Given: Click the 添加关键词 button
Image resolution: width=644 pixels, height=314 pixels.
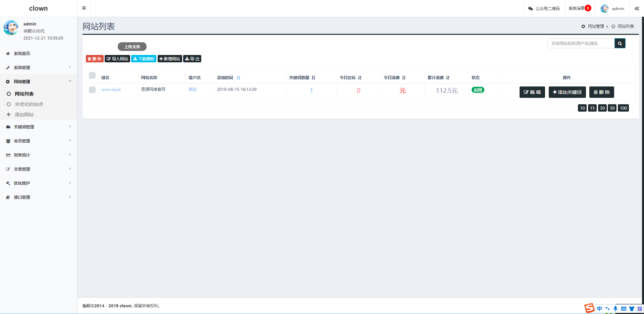Looking at the screenshot, I should coord(567,92).
